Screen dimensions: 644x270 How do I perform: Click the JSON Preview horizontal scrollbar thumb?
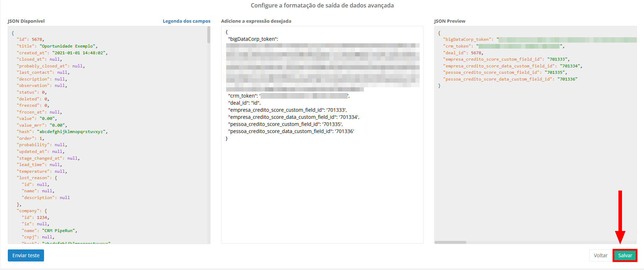(x=450, y=242)
